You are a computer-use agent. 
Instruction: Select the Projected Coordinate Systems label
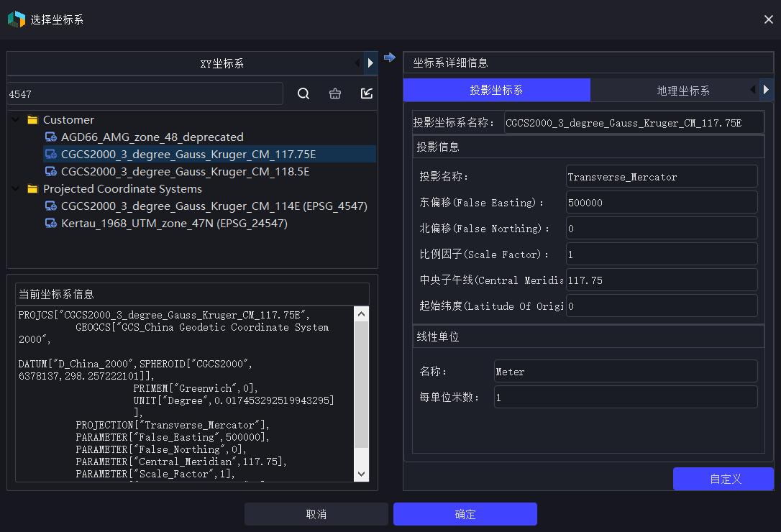click(x=122, y=189)
